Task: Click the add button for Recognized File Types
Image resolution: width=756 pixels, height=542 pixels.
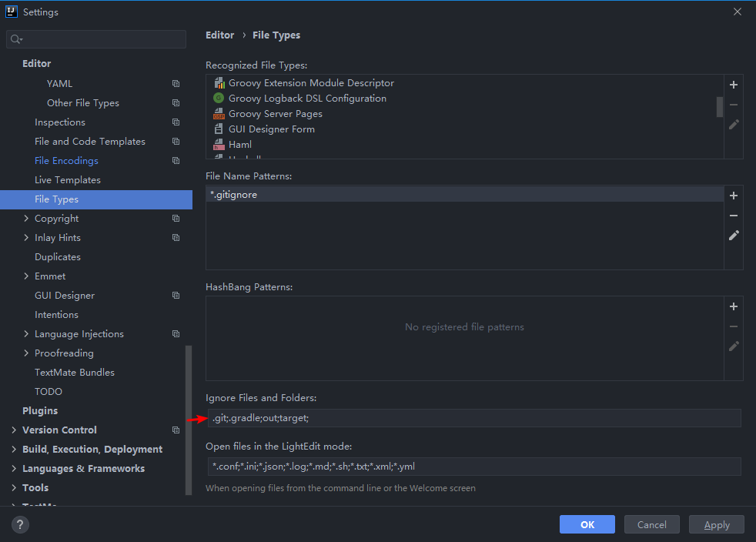Action: [x=734, y=85]
